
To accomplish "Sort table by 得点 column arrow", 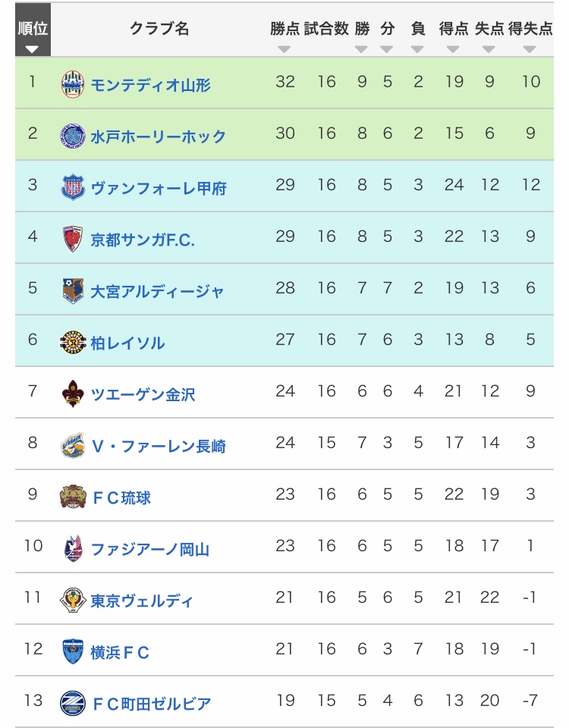I will click(453, 49).
